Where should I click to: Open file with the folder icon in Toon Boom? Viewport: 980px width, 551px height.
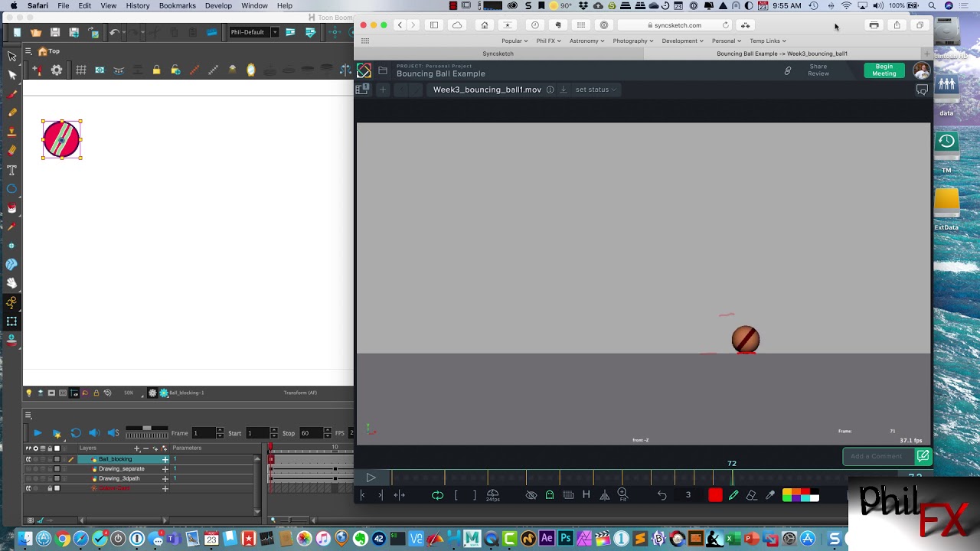pyautogui.click(x=36, y=32)
